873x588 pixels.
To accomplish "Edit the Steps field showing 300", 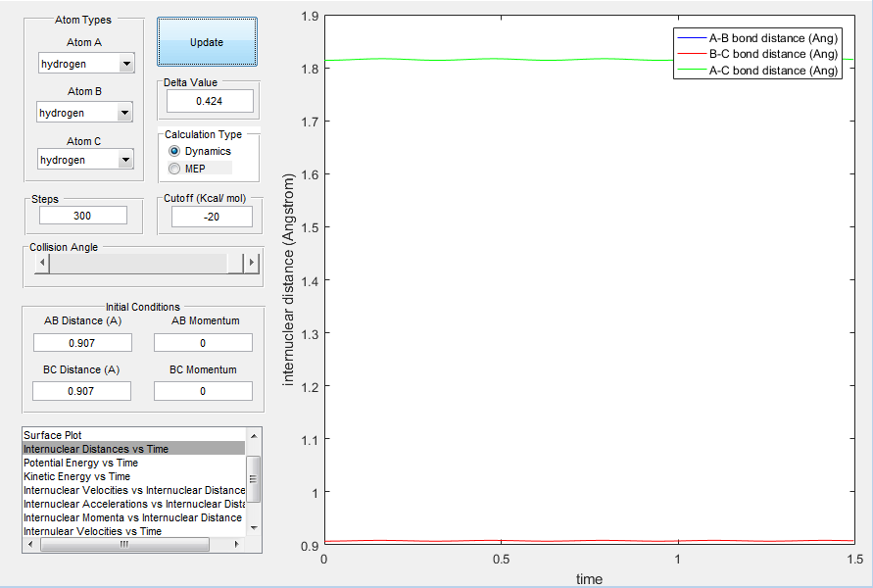I will coord(83,216).
